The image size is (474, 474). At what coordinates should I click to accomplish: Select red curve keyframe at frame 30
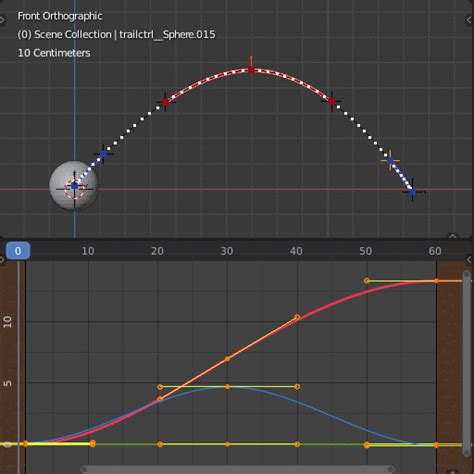[x=228, y=359]
